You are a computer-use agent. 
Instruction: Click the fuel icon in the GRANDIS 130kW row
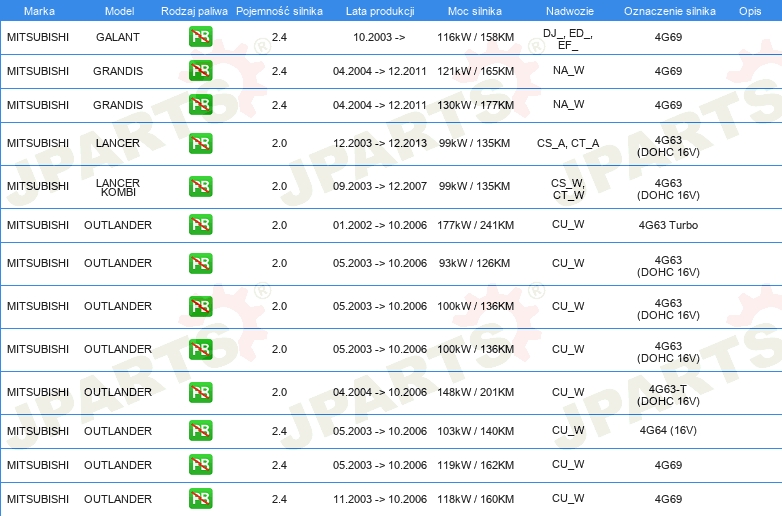pos(200,105)
